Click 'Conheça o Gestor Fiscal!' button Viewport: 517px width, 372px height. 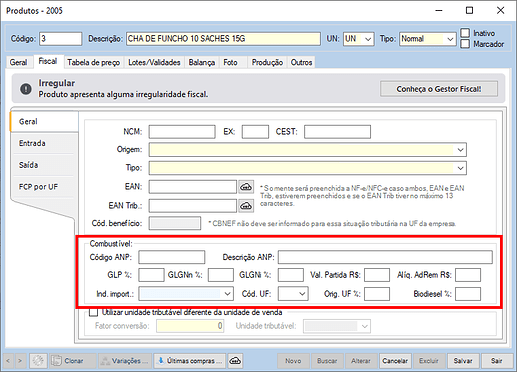pyautogui.click(x=439, y=89)
